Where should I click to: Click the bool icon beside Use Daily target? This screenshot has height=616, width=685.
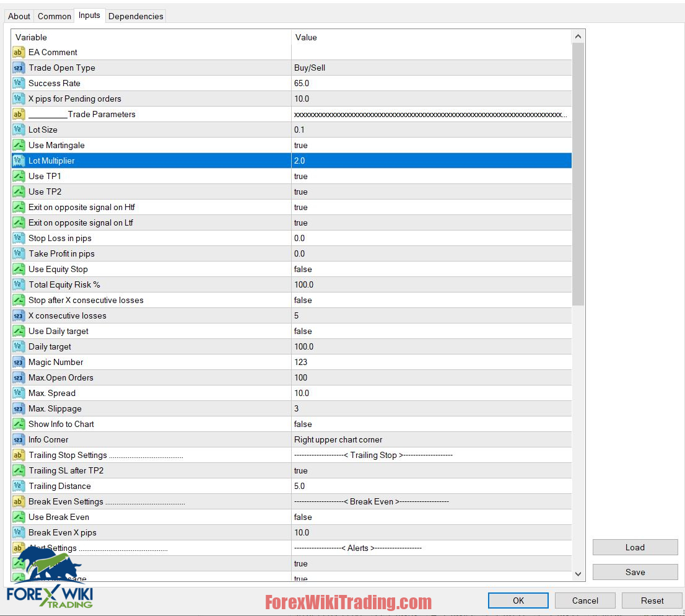click(19, 332)
